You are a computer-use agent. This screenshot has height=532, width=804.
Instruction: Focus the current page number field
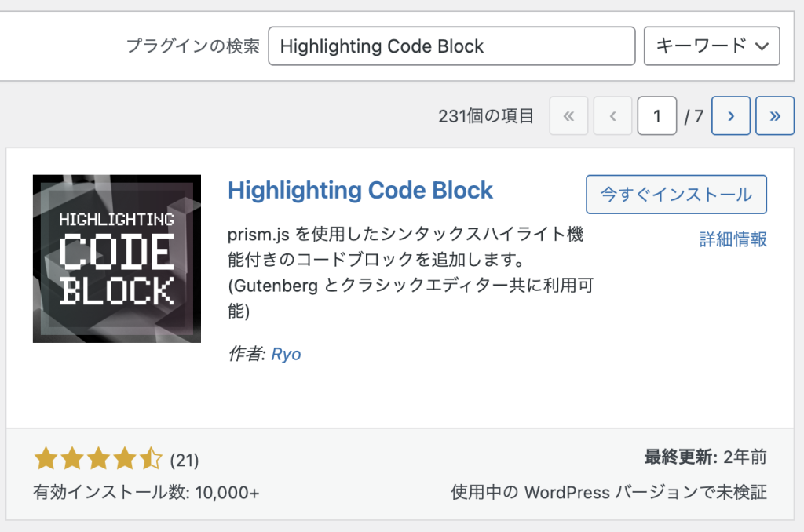coord(656,116)
